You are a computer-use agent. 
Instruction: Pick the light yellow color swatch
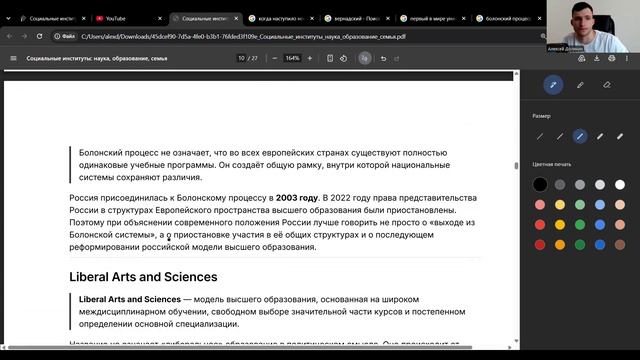560,204
